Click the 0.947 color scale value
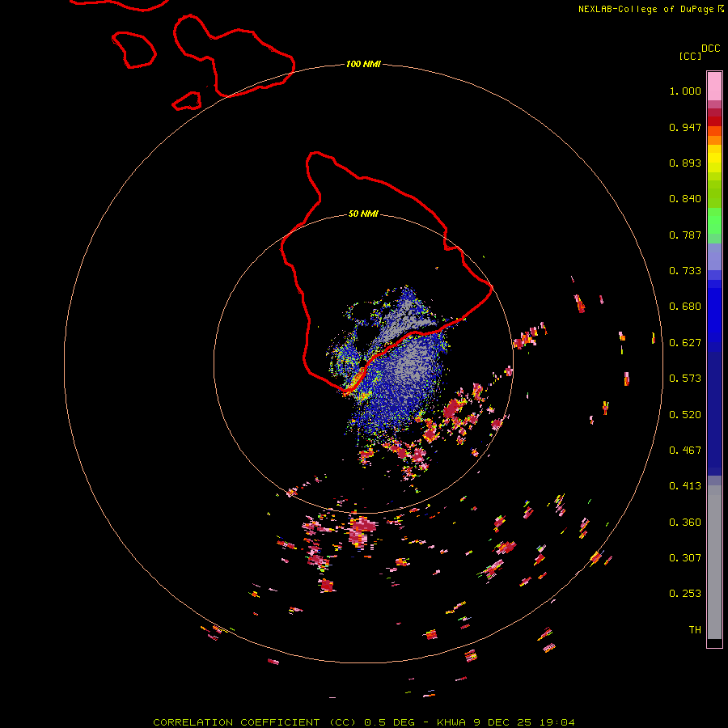 [x=685, y=127]
